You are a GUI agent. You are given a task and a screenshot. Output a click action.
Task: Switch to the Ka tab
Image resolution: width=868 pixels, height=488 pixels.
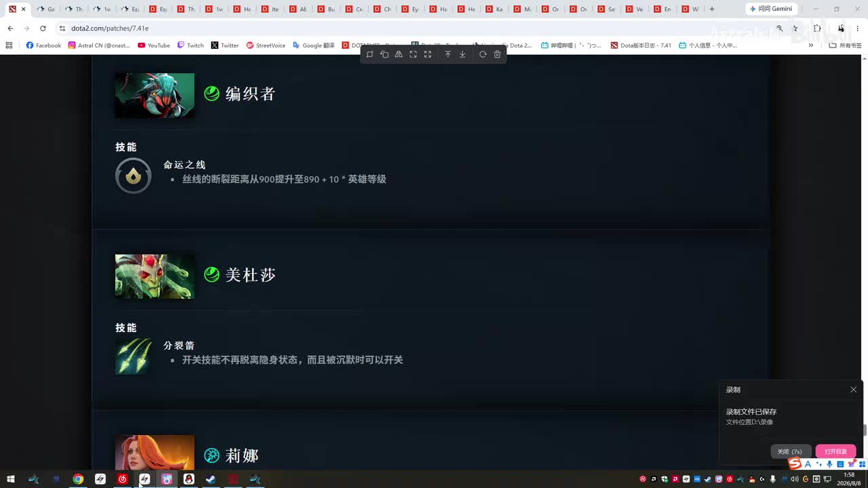[494, 9]
